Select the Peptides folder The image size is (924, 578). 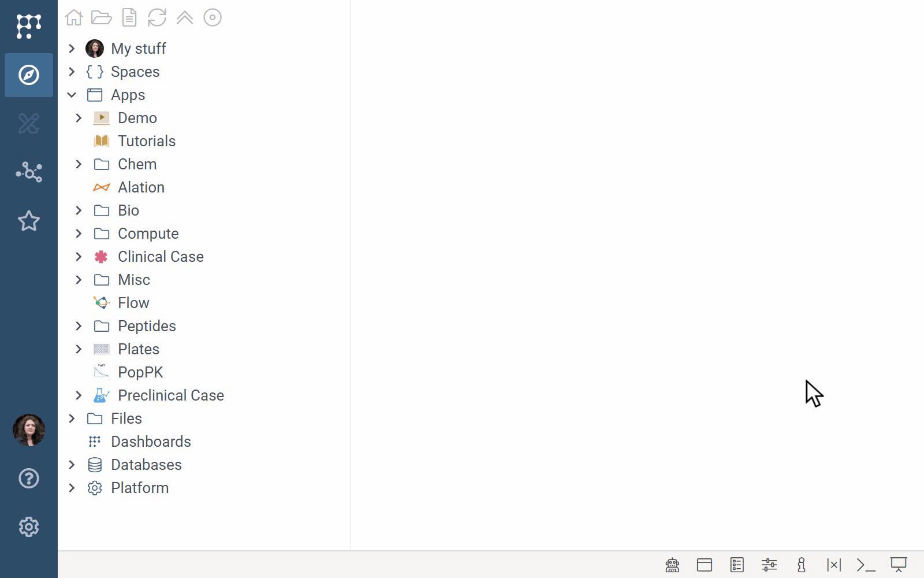coord(147,326)
